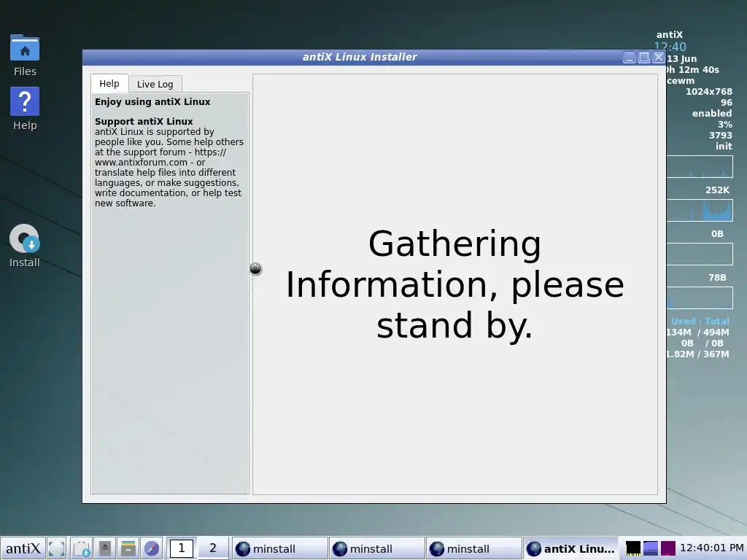Viewport: 747px width, 560px height.
Task: Switch to workspace 1
Action: click(181, 548)
